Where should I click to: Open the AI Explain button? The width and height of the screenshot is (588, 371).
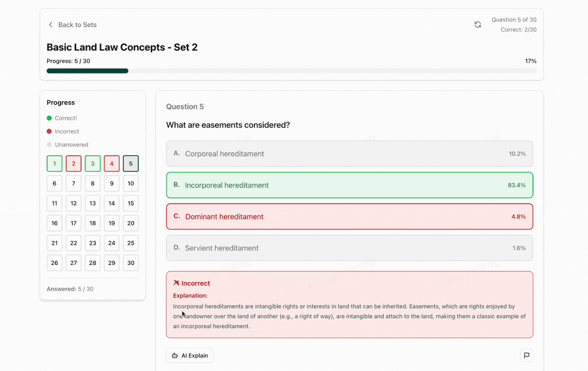(190, 355)
